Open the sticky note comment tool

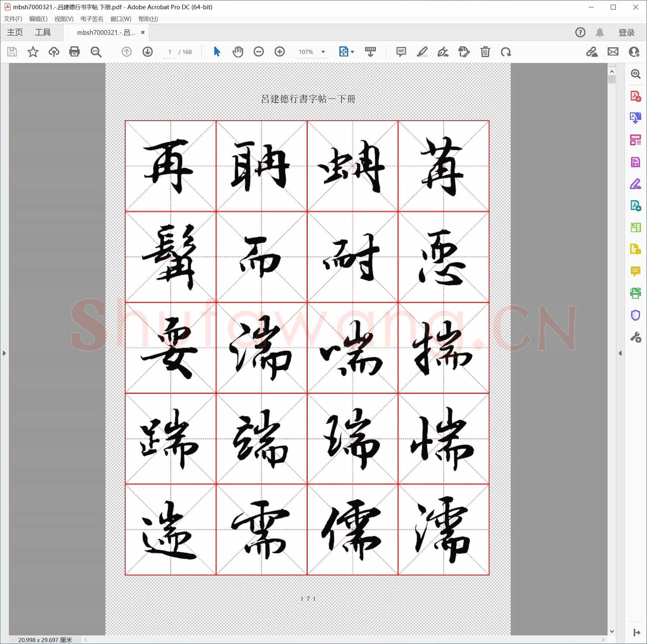(x=401, y=52)
